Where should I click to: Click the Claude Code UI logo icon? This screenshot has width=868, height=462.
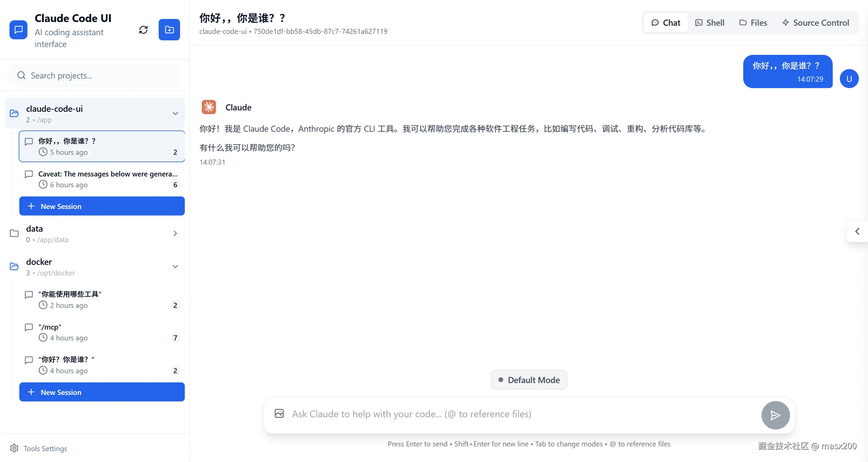[x=18, y=30]
